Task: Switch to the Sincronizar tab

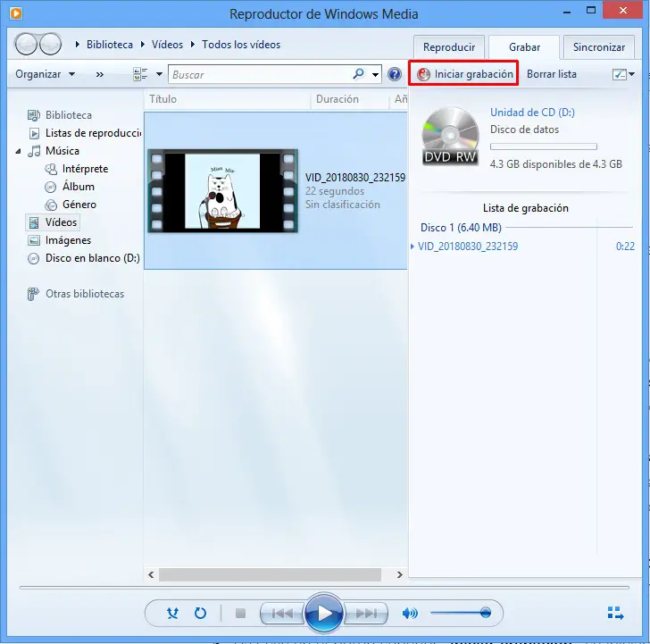Action: coord(599,46)
